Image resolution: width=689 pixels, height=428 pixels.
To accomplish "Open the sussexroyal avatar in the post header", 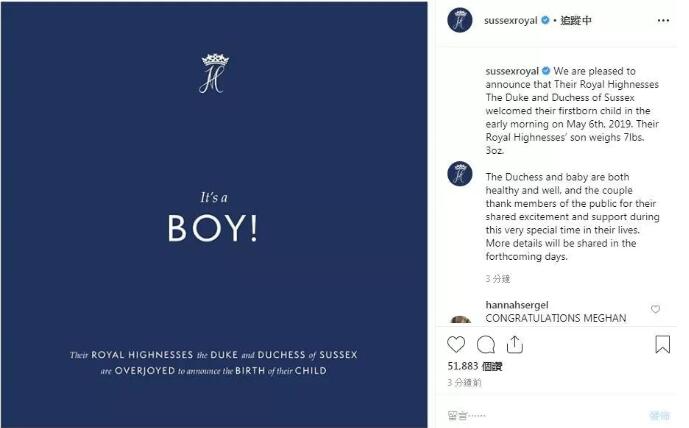I will coord(460,20).
